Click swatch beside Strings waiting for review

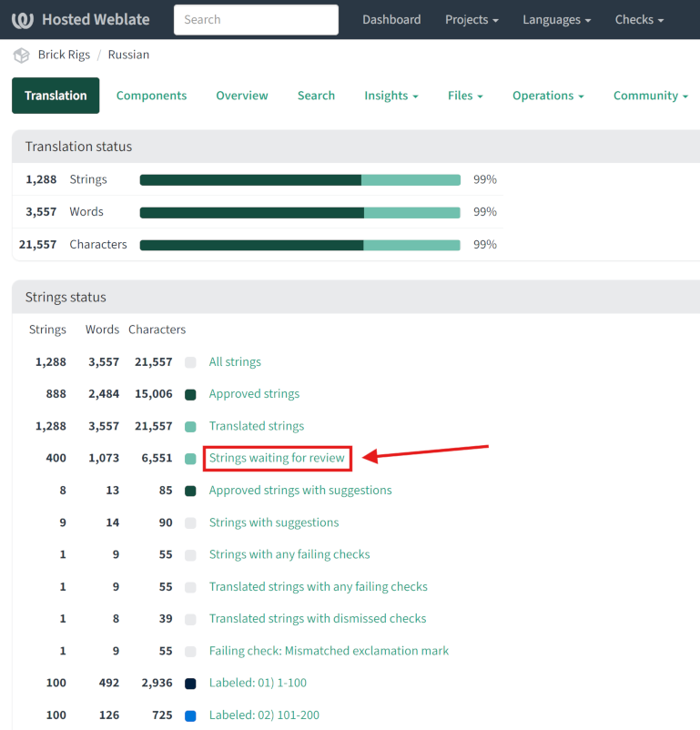(190, 459)
